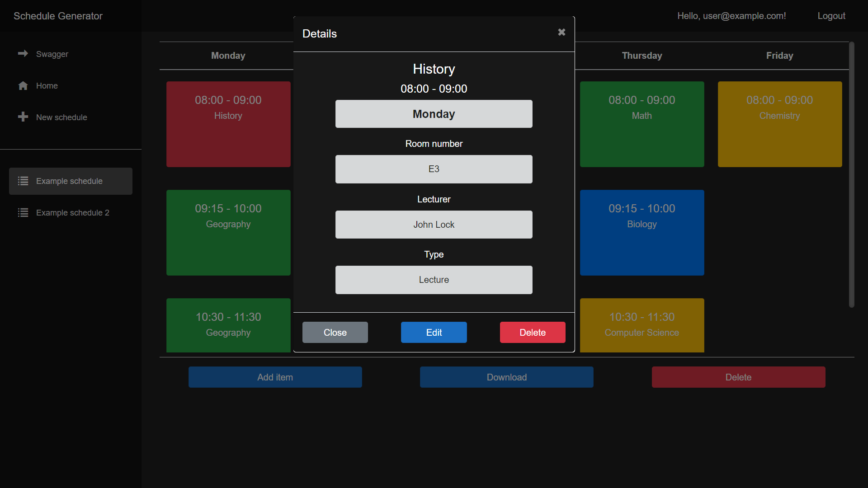The height and width of the screenshot is (488, 868).
Task: Click the Example schedule list icon
Action: [x=23, y=181]
